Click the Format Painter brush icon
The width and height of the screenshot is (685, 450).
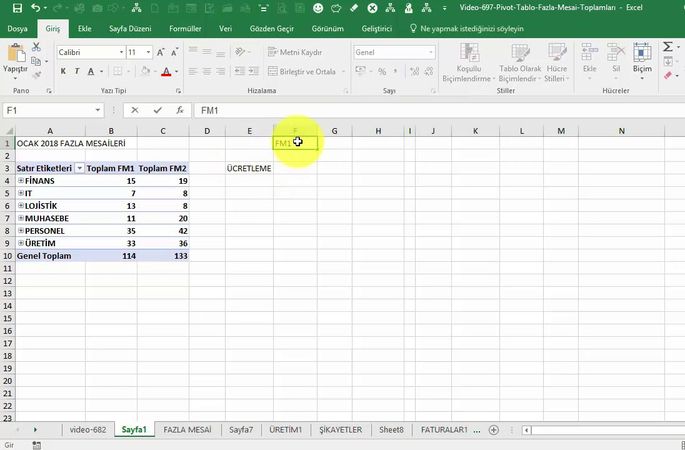(37, 75)
